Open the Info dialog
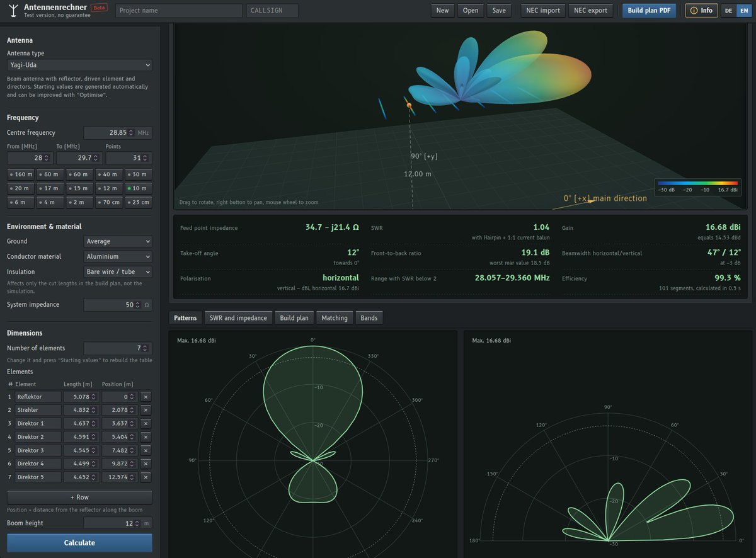The width and height of the screenshot is (756, 558). click(701, 11)
